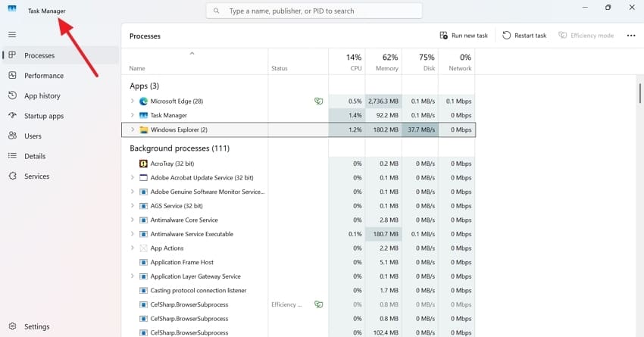Open the Processes page

(61, 55)
